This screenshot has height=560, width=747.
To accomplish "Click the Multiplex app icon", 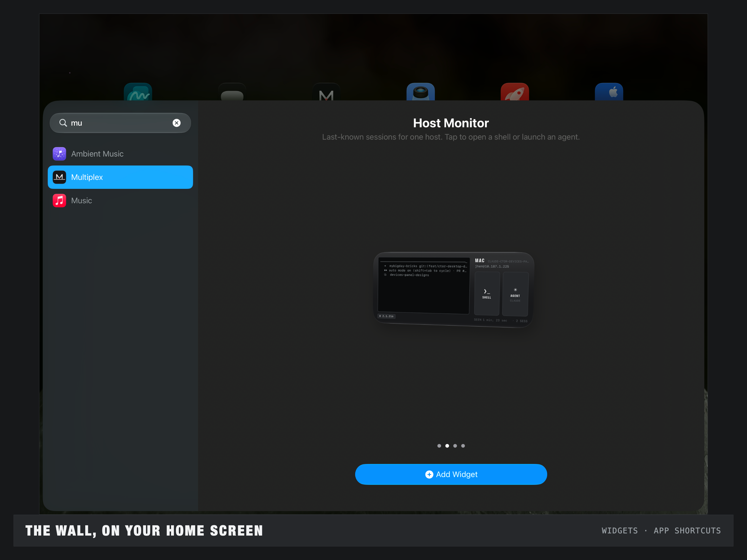I will (x=59, y=177).
